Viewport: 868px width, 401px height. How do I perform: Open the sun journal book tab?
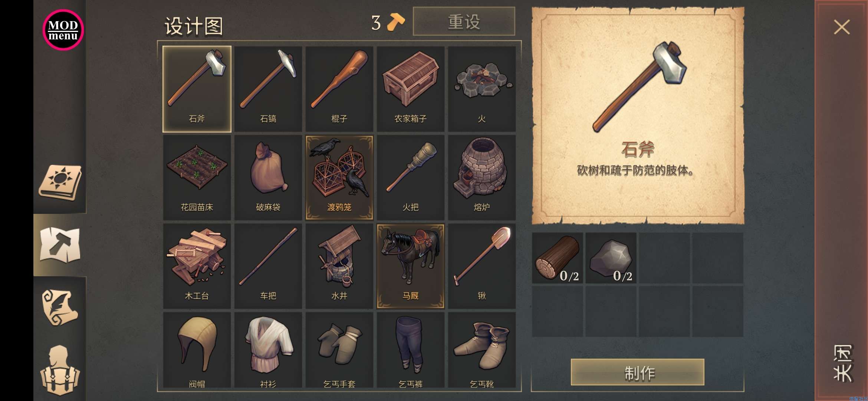click(60, 183)
